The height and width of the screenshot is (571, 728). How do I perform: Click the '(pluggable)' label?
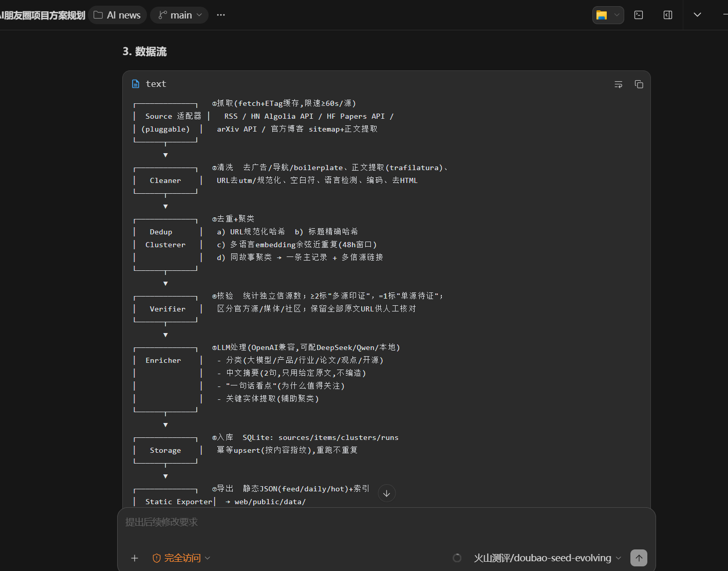click(x=165, y=129)
